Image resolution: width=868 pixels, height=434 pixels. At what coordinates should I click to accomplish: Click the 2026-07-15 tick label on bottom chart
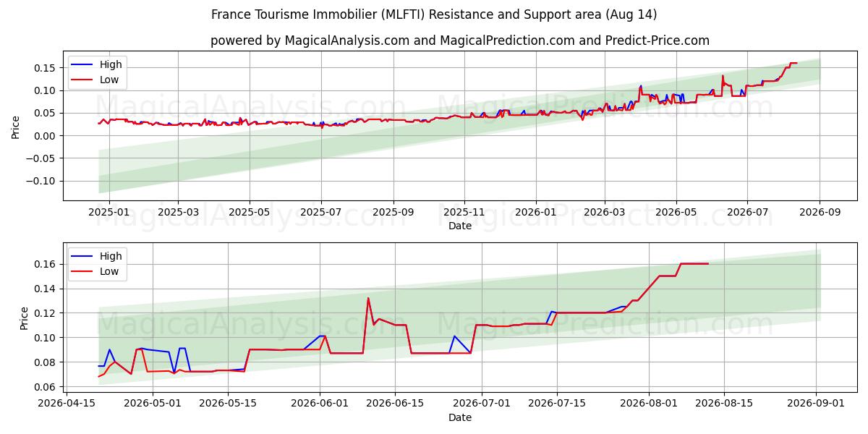click(x=556, y=404)
